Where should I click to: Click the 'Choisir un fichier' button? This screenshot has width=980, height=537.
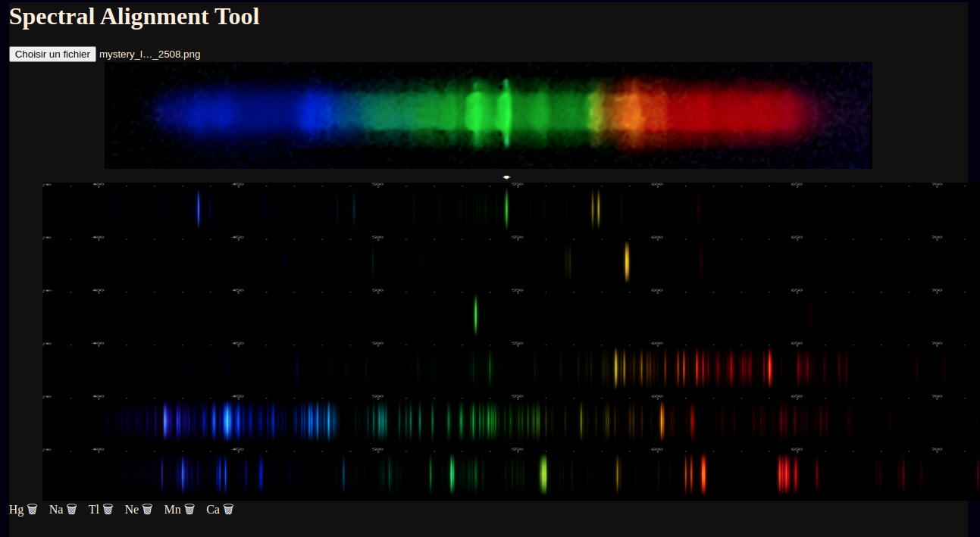point(52,54)
